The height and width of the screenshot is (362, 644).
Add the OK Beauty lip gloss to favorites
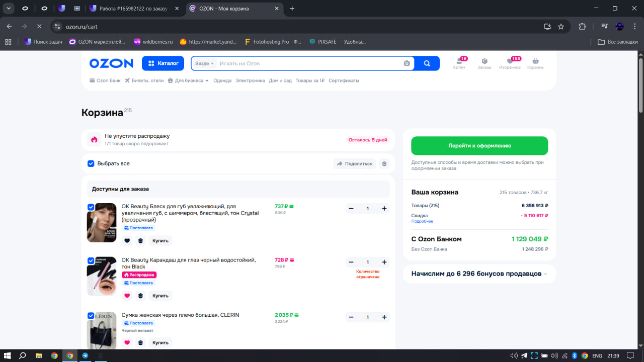click(127, 241)
